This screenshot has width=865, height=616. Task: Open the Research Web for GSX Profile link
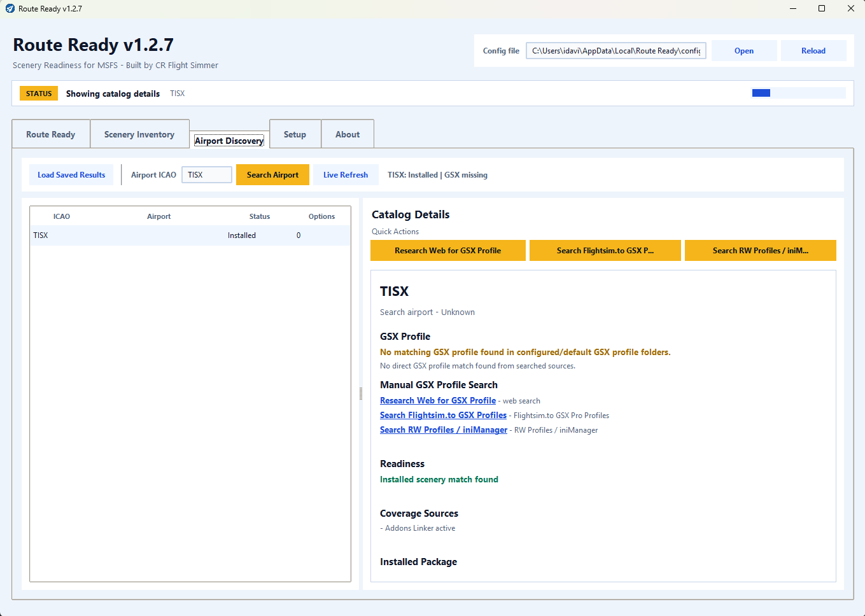tap(438, 400)
